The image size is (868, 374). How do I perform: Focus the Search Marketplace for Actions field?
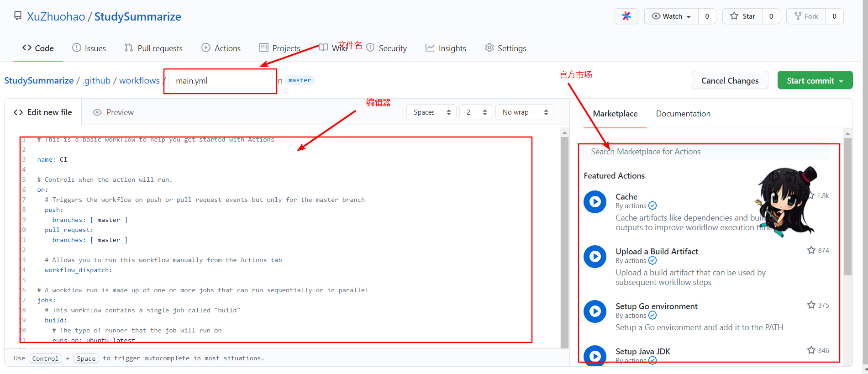706,152
